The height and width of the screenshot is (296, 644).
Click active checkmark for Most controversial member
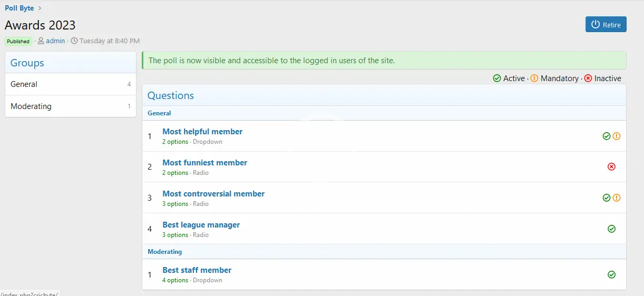tap(607, 198)
